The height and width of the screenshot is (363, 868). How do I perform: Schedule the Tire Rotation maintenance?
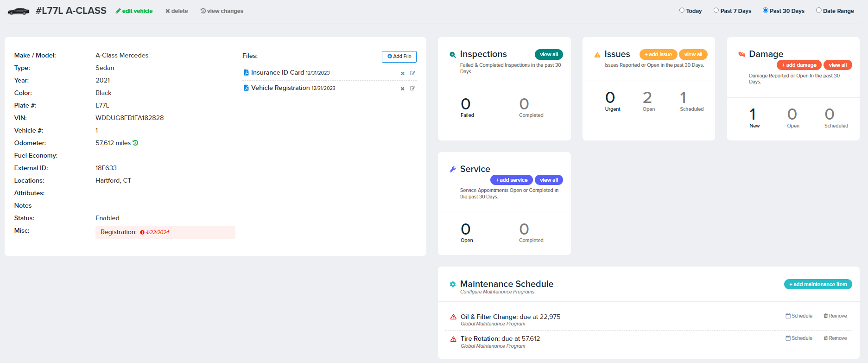(799, 338)
